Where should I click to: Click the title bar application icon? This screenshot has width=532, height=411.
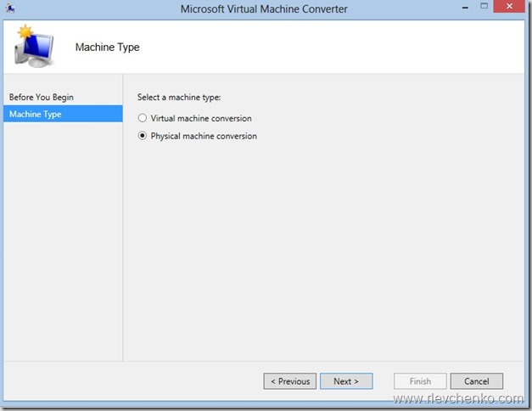(10, 8)
